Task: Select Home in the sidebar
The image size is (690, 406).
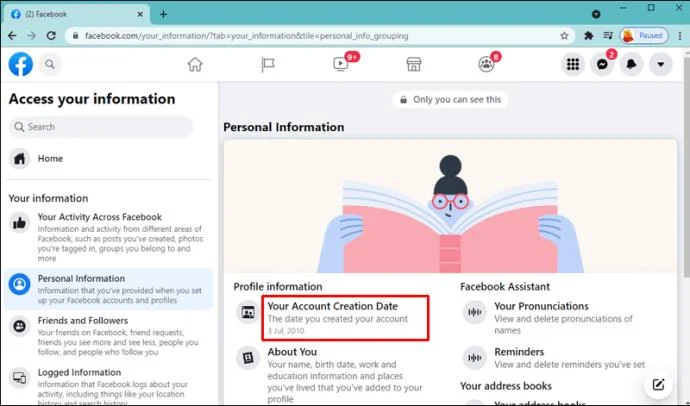Action: pyautogui.click(x=107, y=158)
